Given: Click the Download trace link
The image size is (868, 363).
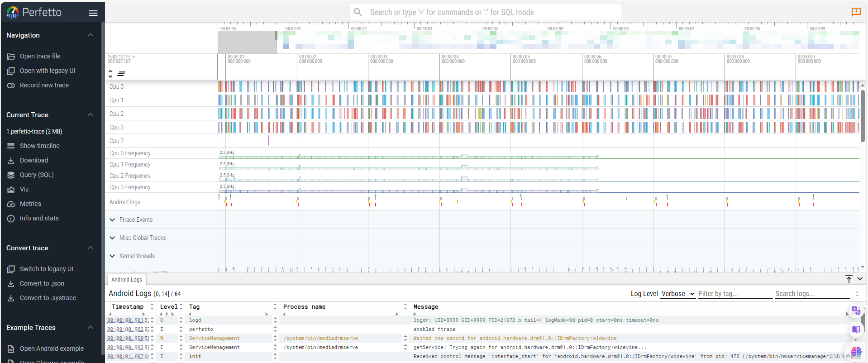Looking at the screenshot, I should 34,161.
